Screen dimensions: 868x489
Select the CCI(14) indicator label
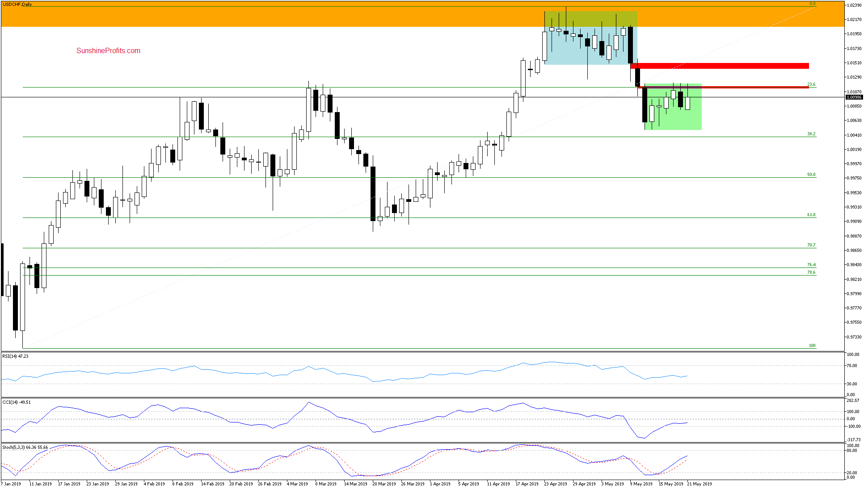[x=17, y=402]
